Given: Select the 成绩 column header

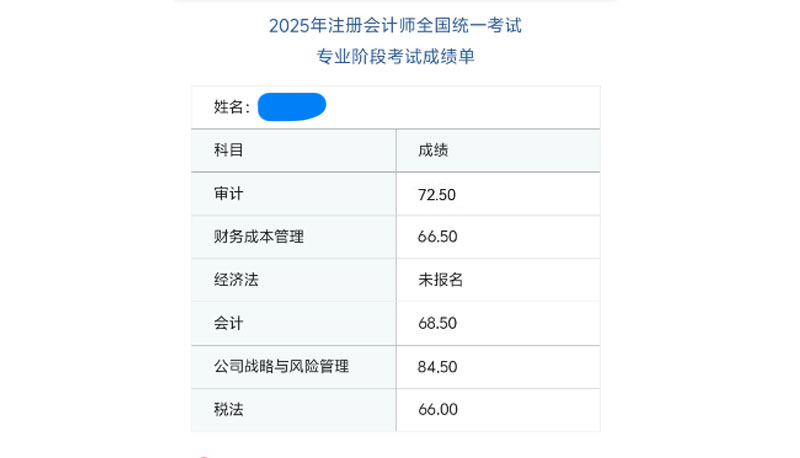Looking at the screenshot, I should point(433,151).
